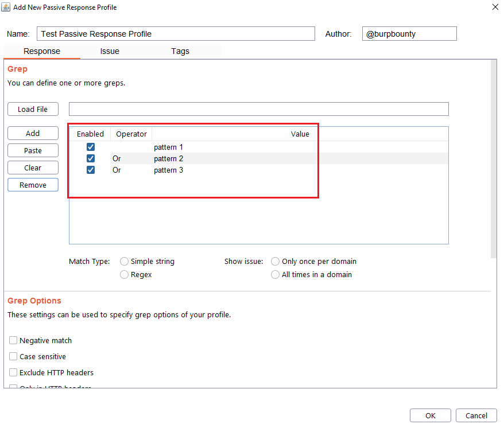The height and width of the screenshot is (428, 504).
Task: Close the Add New Passive Response Profile dialog
Action: tap(495, 7)
